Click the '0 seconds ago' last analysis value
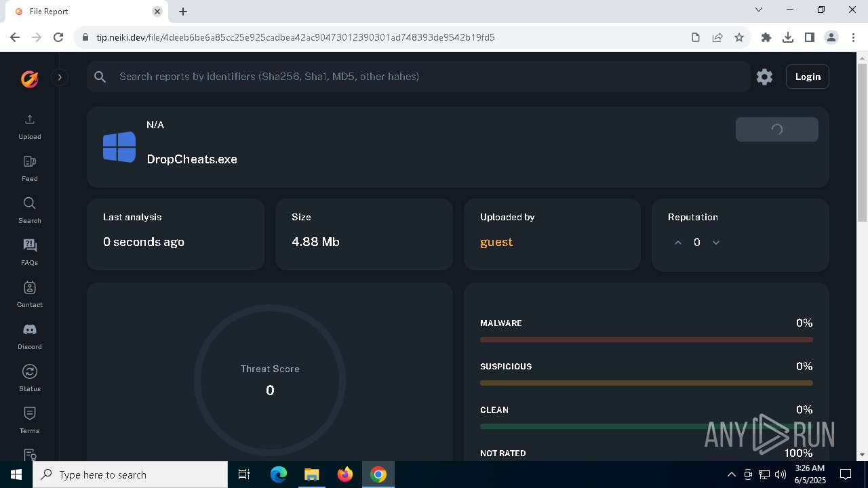This screenshot has width=868, height=488. coord(144,242)
